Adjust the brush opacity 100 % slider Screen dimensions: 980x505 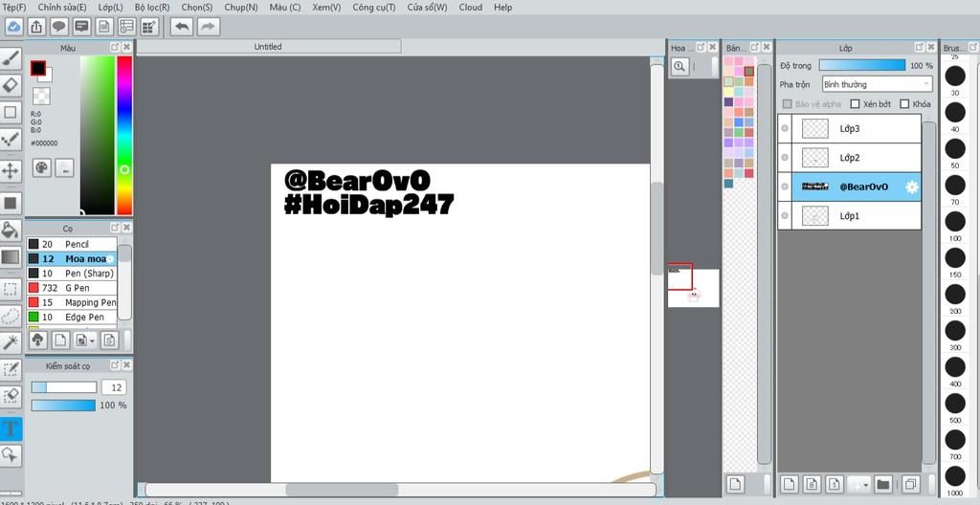coord(63,406)
